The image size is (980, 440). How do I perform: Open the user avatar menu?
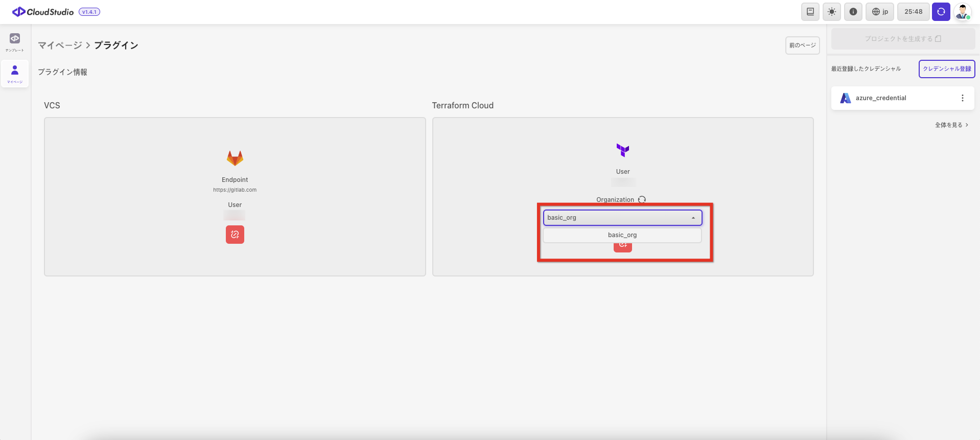pyautogui.click(x=963, y=12)
